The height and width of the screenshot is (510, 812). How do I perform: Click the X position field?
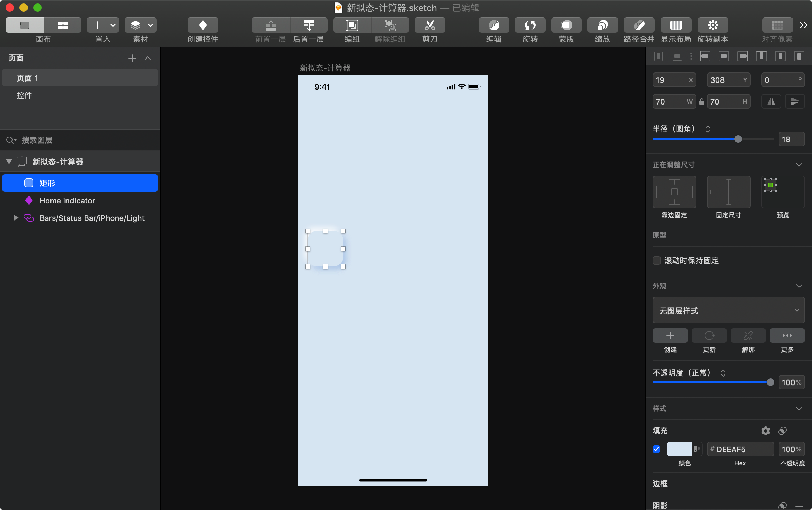click(x=674, y=80)
